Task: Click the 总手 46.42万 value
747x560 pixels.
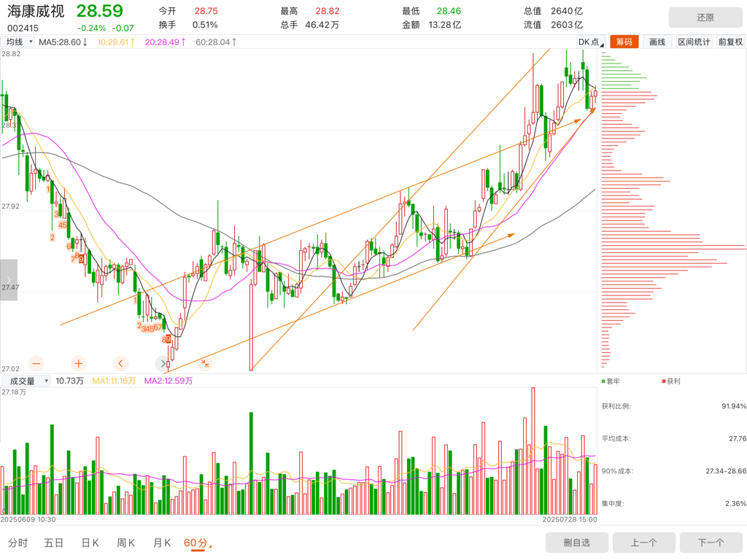Action: click(322, 25)
